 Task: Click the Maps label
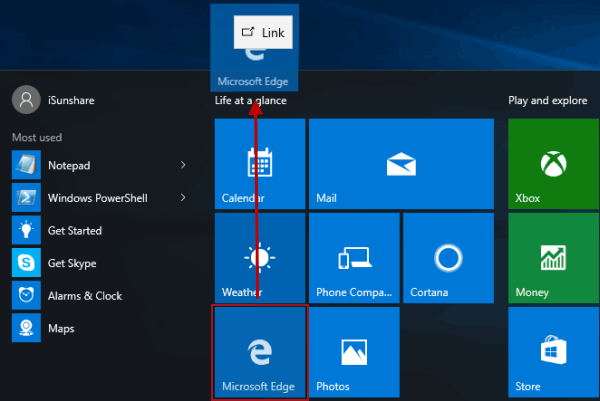[61, 328]
